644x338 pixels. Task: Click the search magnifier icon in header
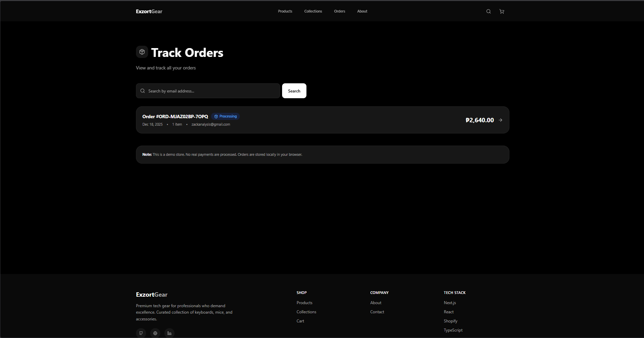[x=488, y=12]
